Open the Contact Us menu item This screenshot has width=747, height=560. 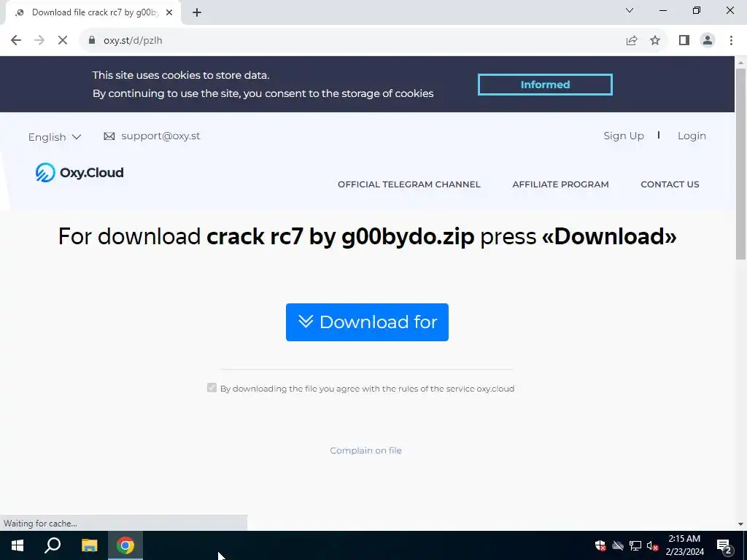tap(670, 184)
